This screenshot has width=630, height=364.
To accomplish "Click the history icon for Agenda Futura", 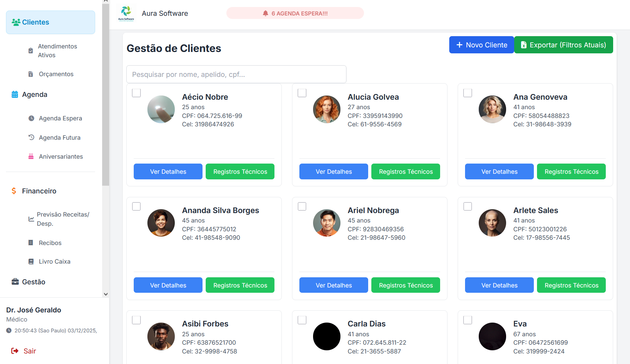I will click(31, 137).
